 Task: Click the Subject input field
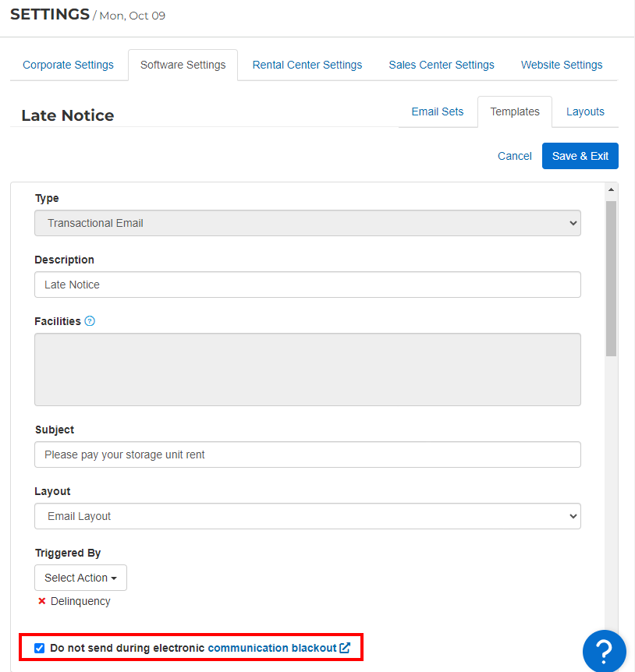[x=307, y=454]
